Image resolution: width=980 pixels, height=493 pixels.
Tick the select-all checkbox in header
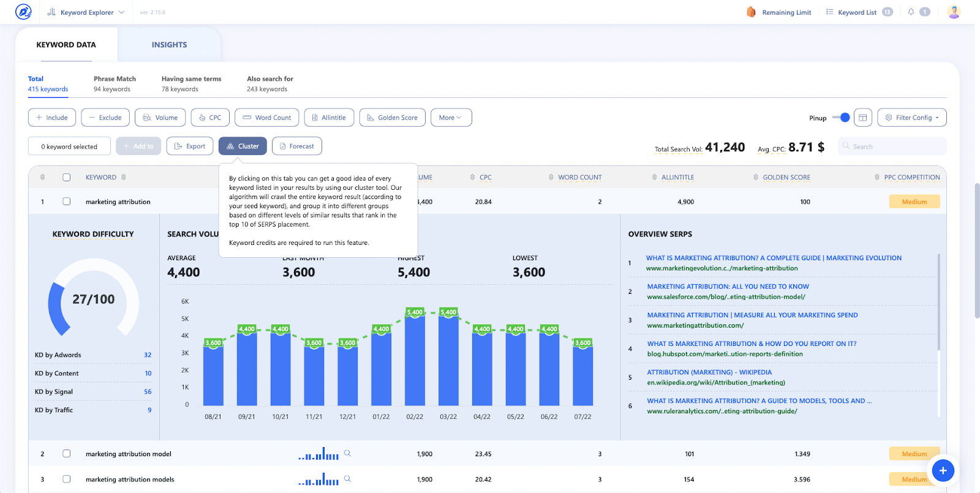pyautogui.click(x=67, y=178)
